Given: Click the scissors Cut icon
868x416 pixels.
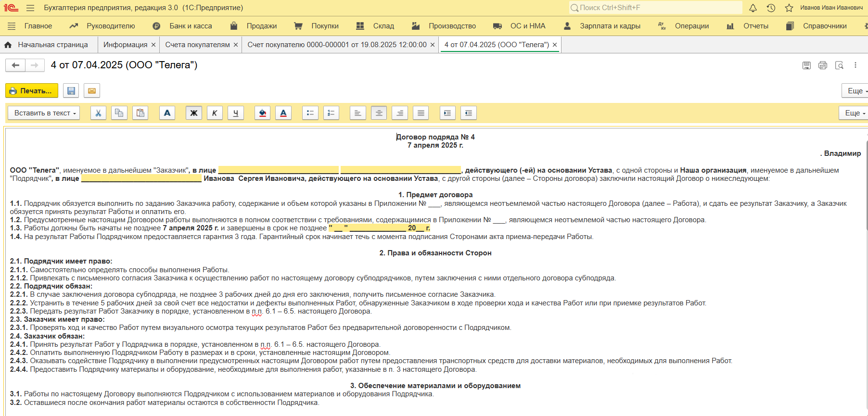Looking at the screenshot, I should pyautogui.click(x=98, y=113).
